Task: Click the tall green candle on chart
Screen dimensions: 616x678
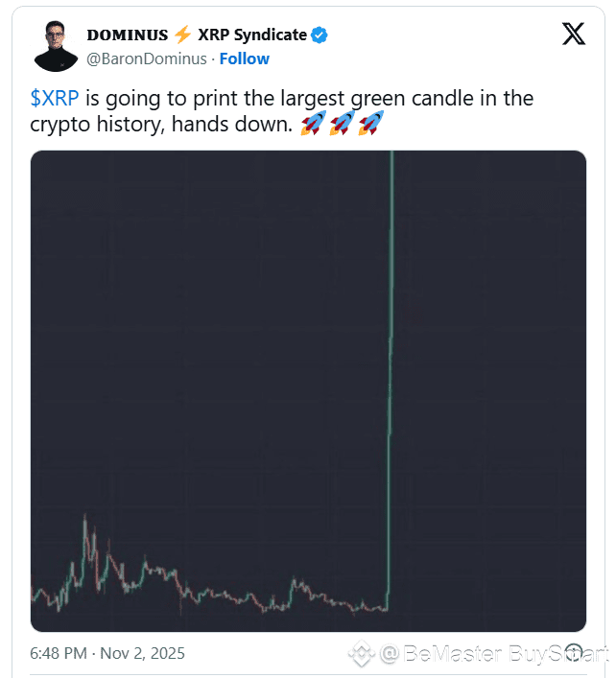Action: (391, 336)
